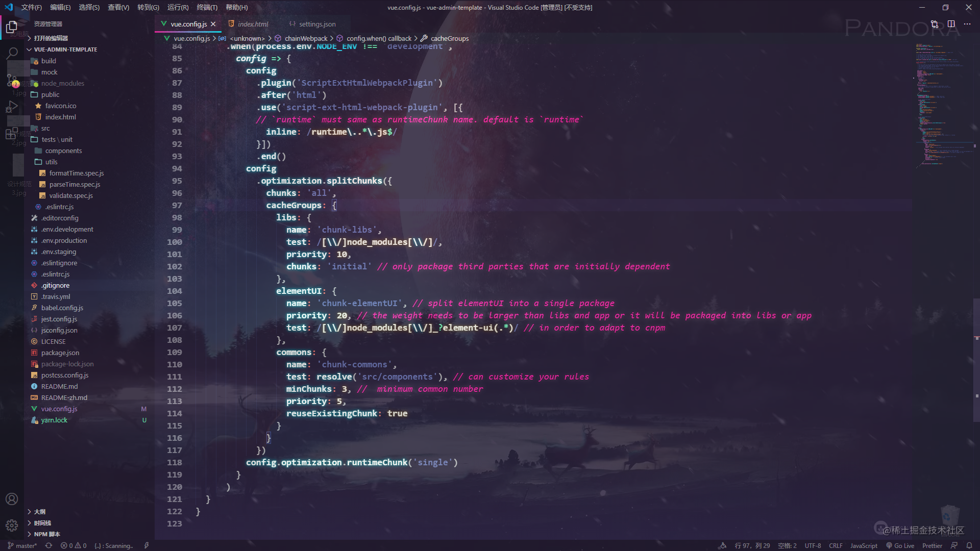This screenshot has width=980, height=551.
Task: Open the 文件 menu
Action: [31, 7]
